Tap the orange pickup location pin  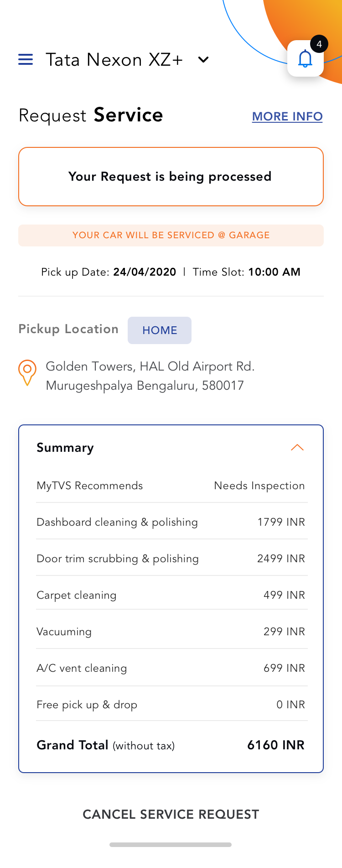pos(27,372)
